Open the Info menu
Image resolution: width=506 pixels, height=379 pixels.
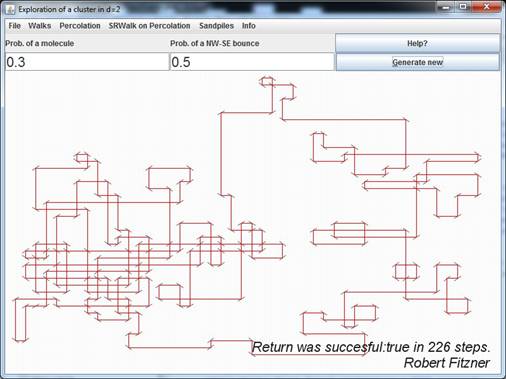pyautogui.click(x=249, y=26)
